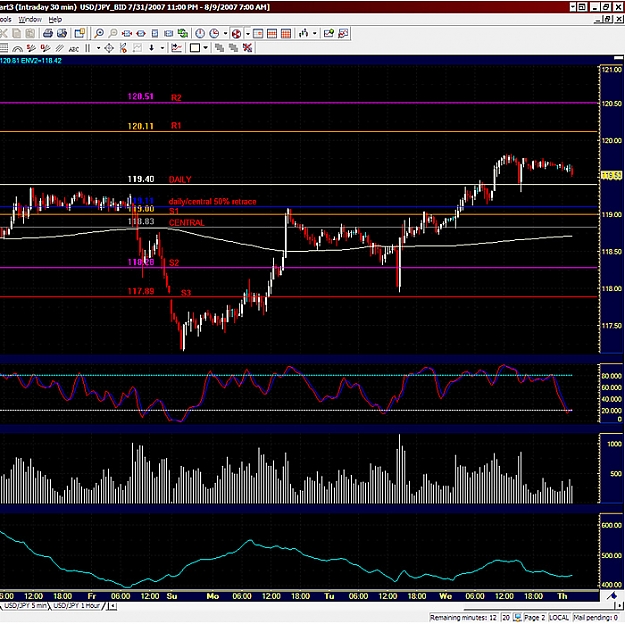Toggle the full red grid icon
The width and height of the screenshot is (625, 624).
286,33
